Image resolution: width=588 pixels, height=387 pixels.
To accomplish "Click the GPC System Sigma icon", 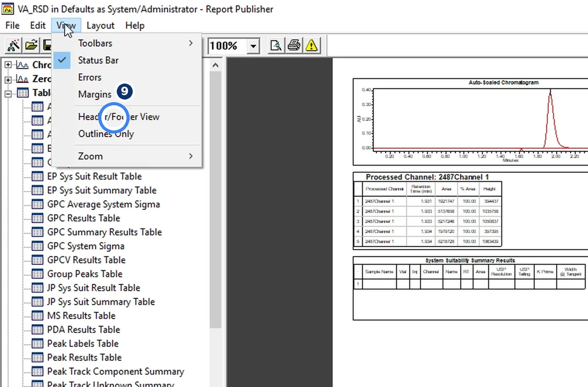I will point(37,246).
